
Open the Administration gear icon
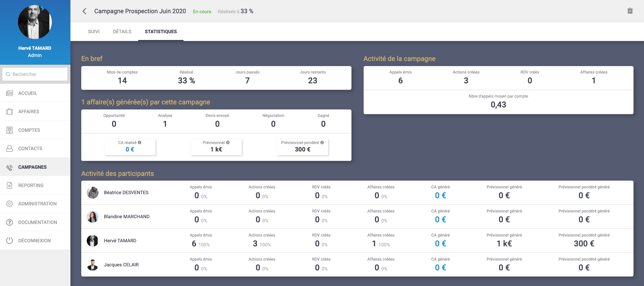click(x=9, y=204)
